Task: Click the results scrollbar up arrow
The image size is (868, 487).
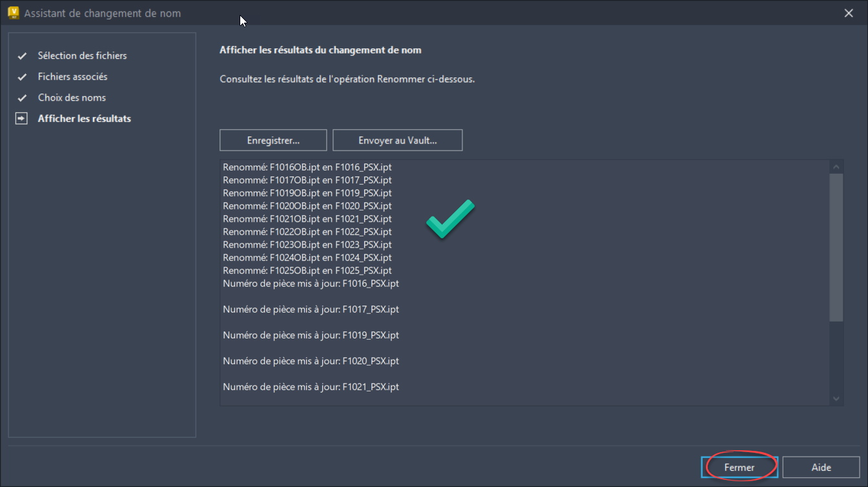Action: [837, 167]
